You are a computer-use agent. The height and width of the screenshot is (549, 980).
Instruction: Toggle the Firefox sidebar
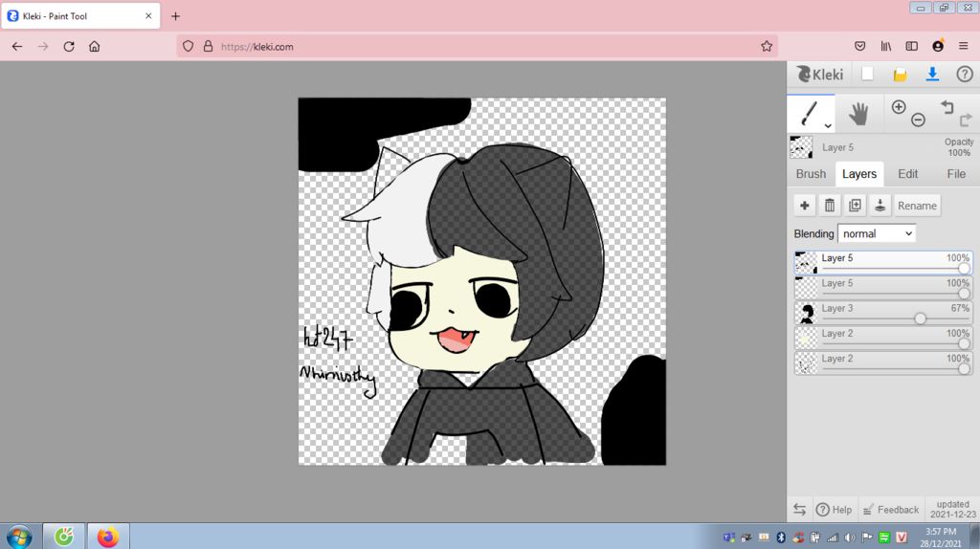[912, 46]
